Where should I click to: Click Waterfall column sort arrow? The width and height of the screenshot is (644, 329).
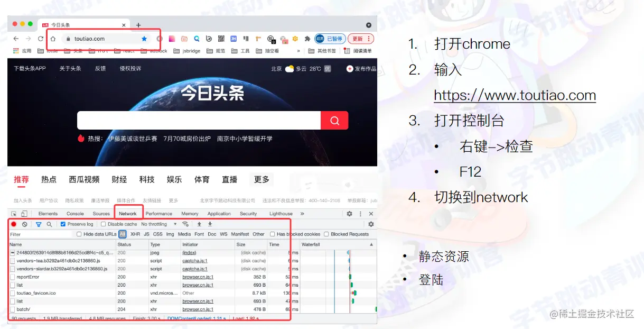click(371, 244)
